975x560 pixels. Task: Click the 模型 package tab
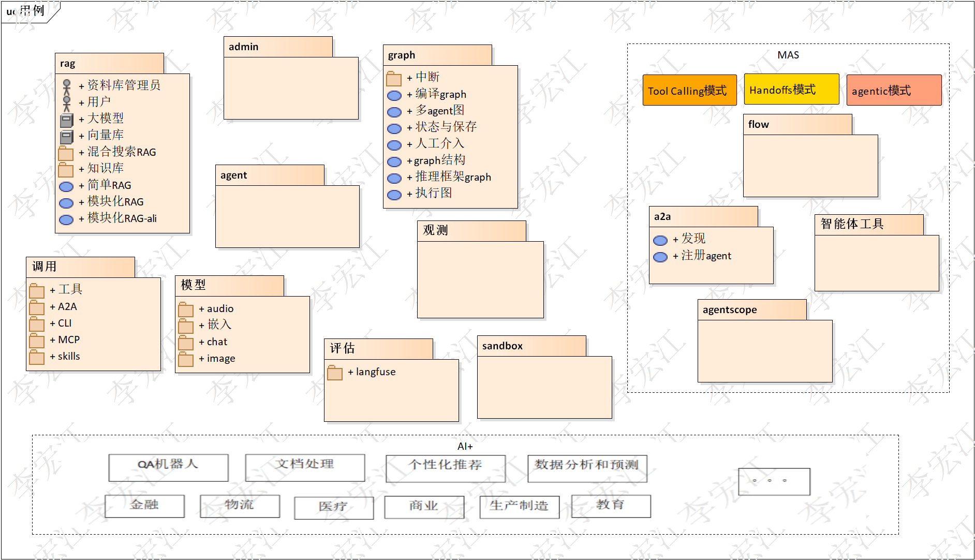click(229, 286)
